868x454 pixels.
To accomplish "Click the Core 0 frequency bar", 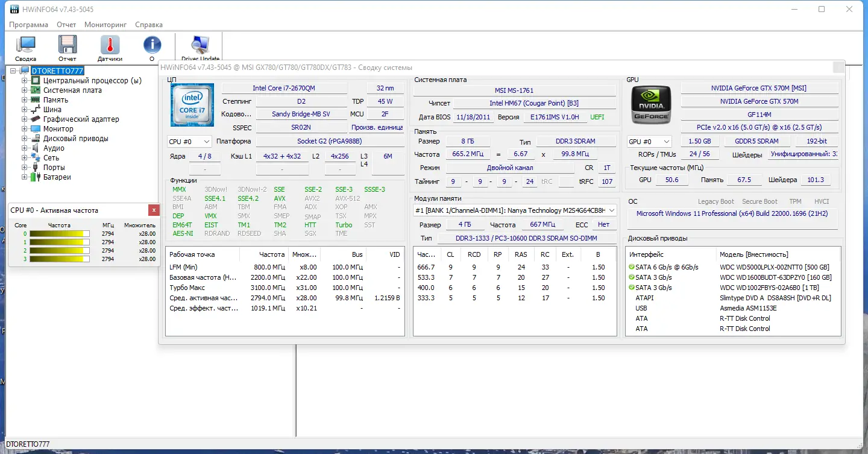I will coord(60,234).
